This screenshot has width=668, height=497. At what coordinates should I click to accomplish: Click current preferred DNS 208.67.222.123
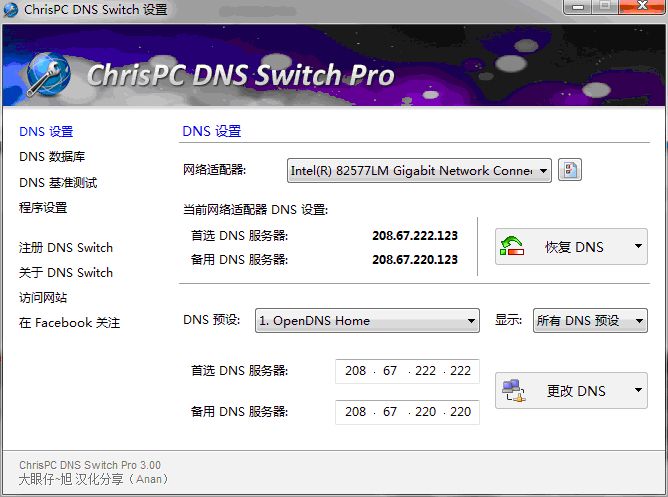(415, 236)
